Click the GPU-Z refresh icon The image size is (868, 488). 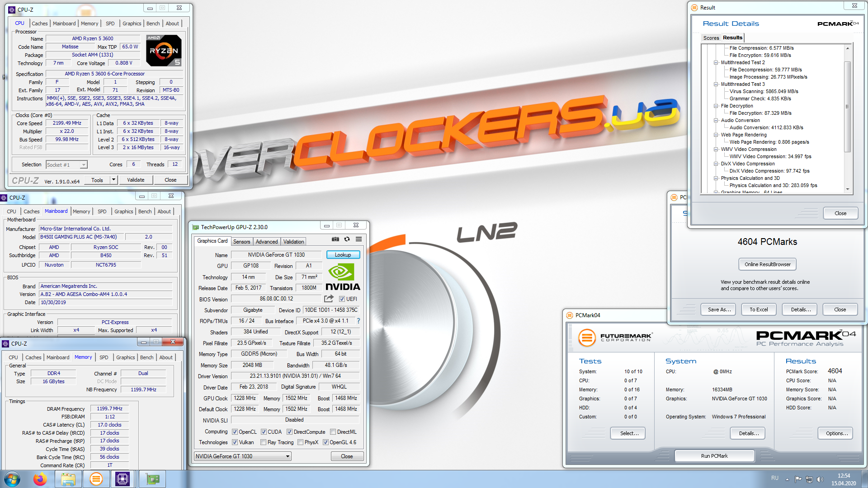point(347,239)
